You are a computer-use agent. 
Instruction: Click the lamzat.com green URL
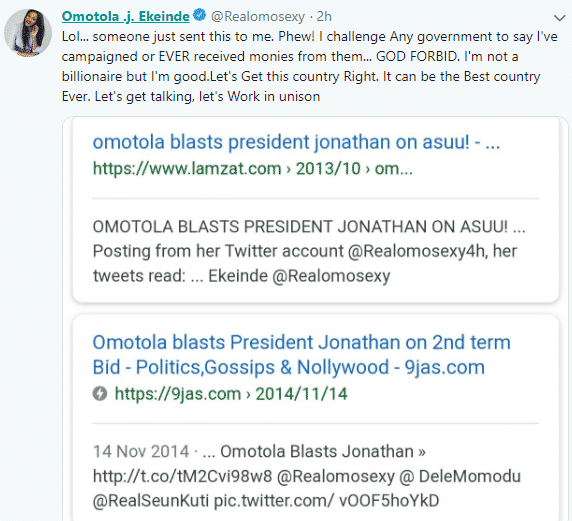[x=252, y=169]
